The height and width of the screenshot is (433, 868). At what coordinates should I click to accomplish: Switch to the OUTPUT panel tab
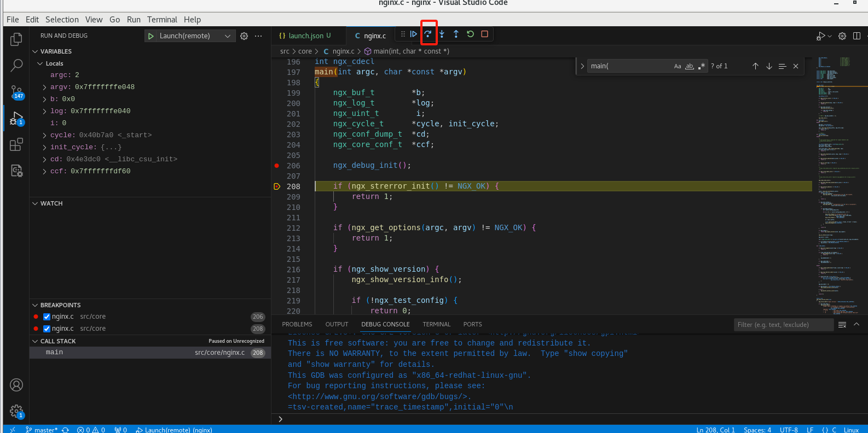(x=337, y=324)
